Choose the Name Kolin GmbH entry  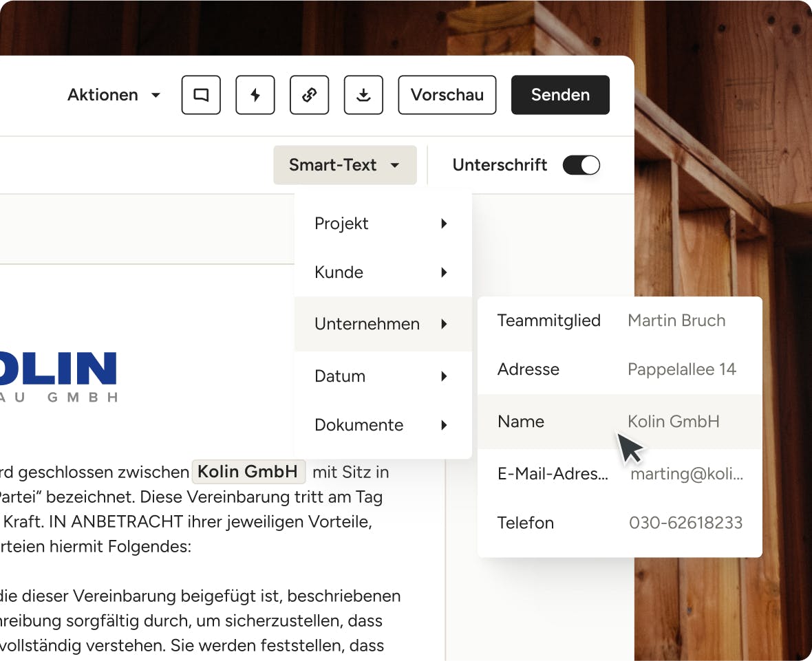point(619,422)
